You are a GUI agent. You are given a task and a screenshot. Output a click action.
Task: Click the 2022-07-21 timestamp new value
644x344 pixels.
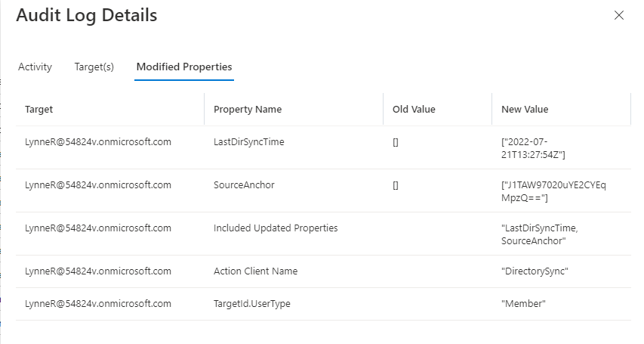[x=534, y=147]
